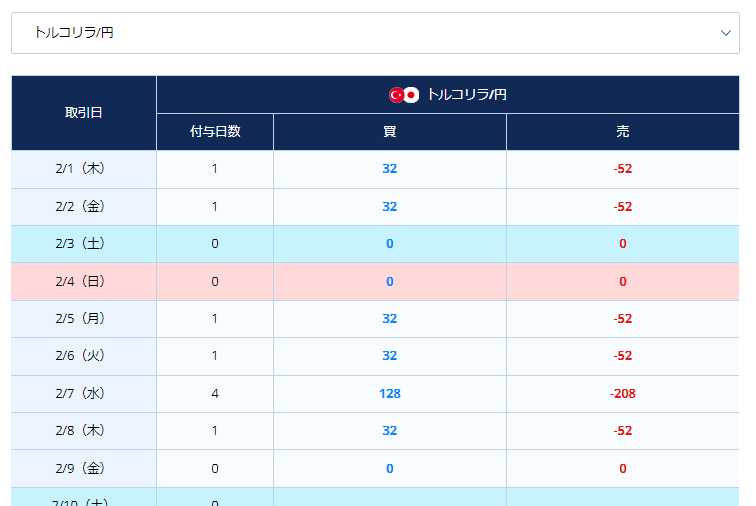Click the 買 column header
The height and width of the screenshot is (506, 756).
tap(390, 132)
